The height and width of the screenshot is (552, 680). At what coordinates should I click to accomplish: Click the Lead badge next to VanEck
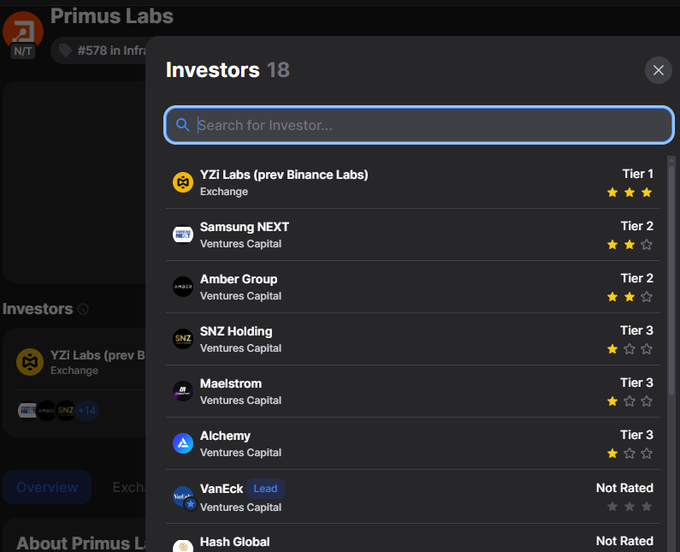[265, 489]
